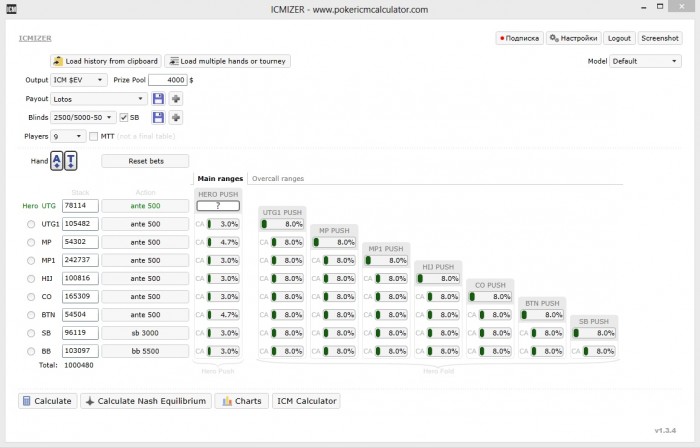Image resolution: width=700 pixels, height=448 pixels.
Task: Click Hero UTG action ante 500
Action: [x=145, y=206]
